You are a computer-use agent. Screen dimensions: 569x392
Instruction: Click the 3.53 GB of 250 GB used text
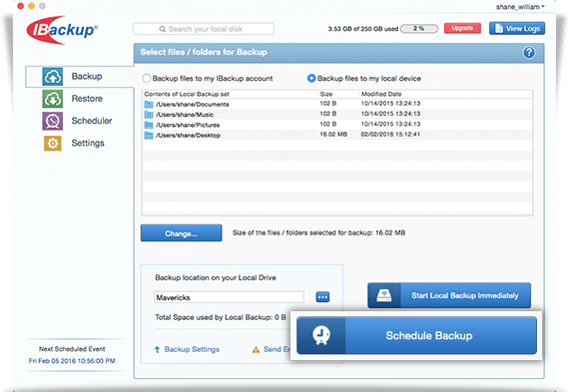click(x=363, y=29)
